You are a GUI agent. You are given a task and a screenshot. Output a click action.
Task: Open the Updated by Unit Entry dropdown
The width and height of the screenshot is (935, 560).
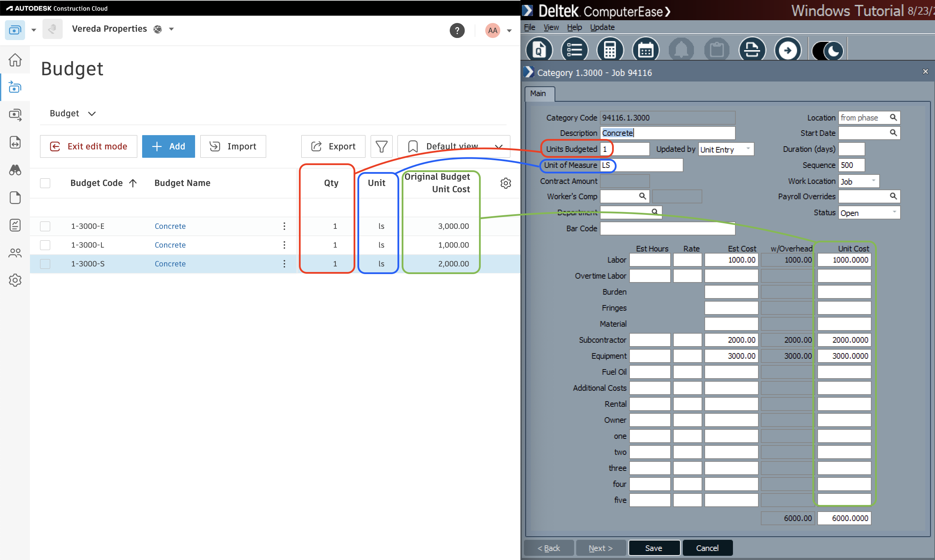[726, 149]
